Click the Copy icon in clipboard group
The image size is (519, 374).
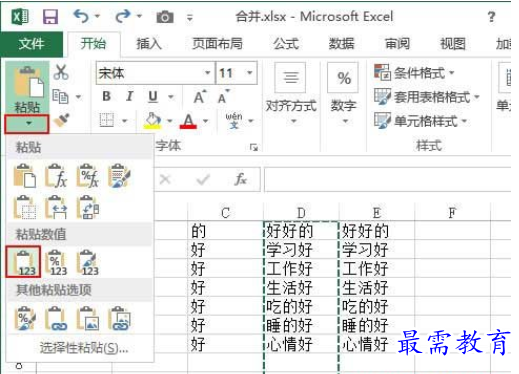60,97
